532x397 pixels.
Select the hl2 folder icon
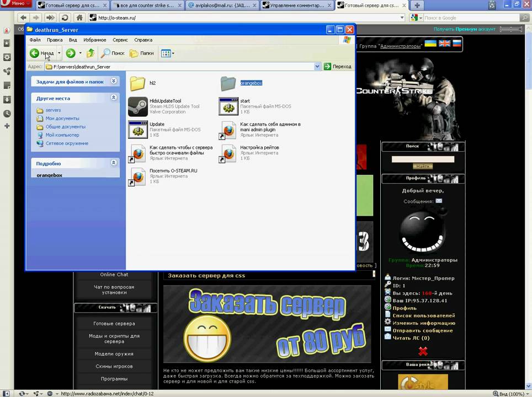137,83
